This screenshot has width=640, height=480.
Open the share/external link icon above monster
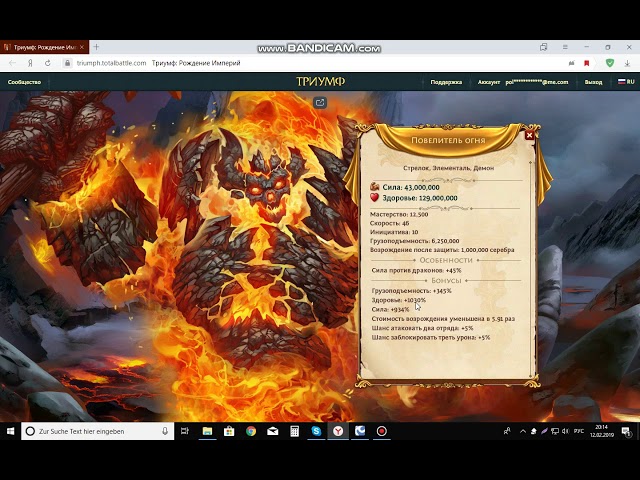[320, 102]
